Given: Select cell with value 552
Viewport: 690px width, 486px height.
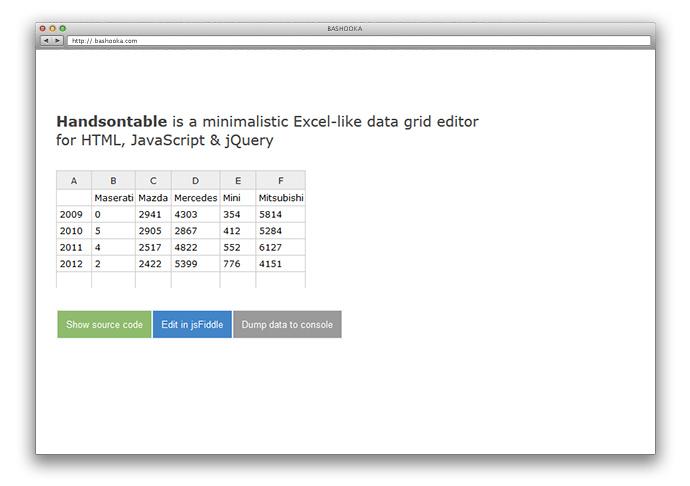Looking at the screenshot, I should pos(238,247).
